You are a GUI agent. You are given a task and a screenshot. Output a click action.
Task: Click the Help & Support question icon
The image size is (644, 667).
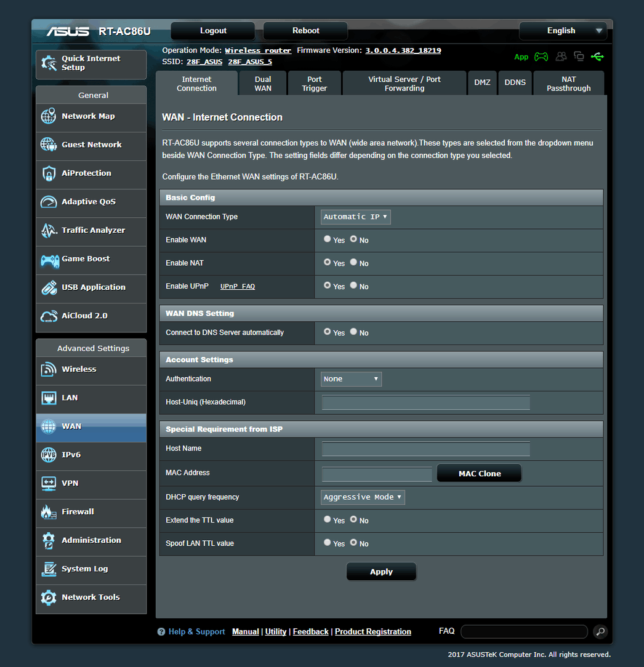(x=161, y=632)
